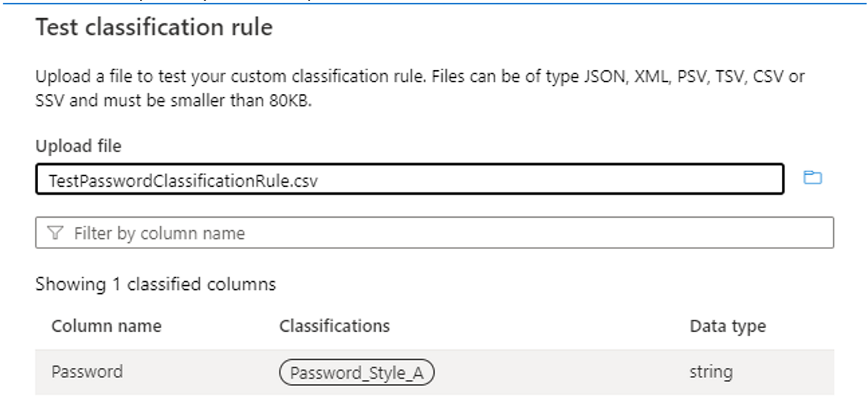Focus the Filter by column name box
868x404 pixels.
coord(435,233)
